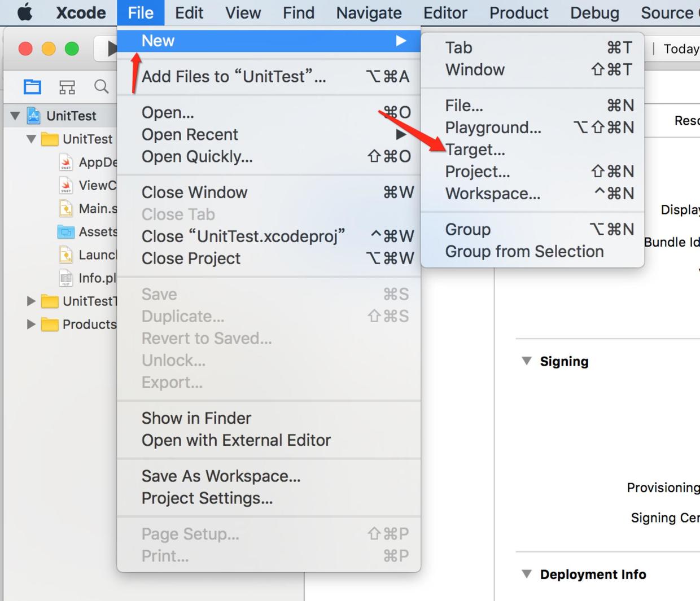Click Add Files to "UnitTest"…
The width and height of the screenshot is (700, 601).
[x=234, y=76]
